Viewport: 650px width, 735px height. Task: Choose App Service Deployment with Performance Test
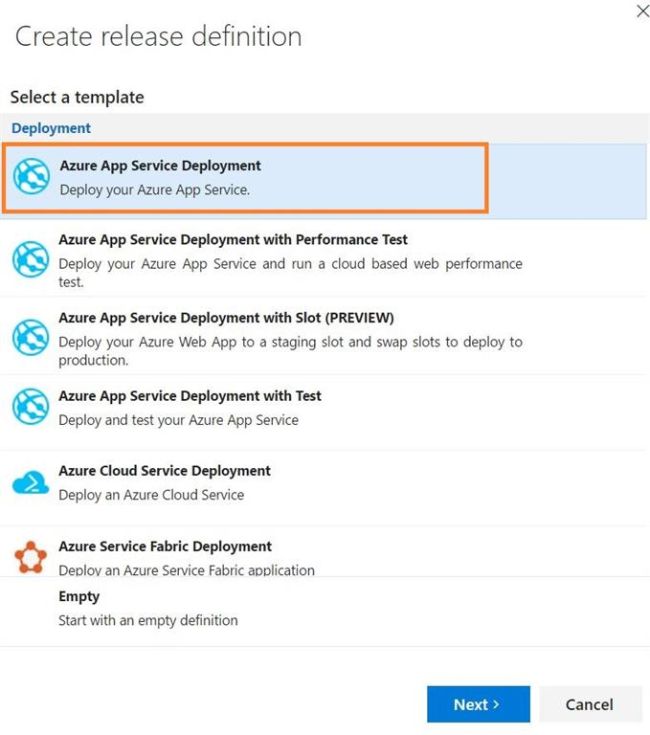233,240
